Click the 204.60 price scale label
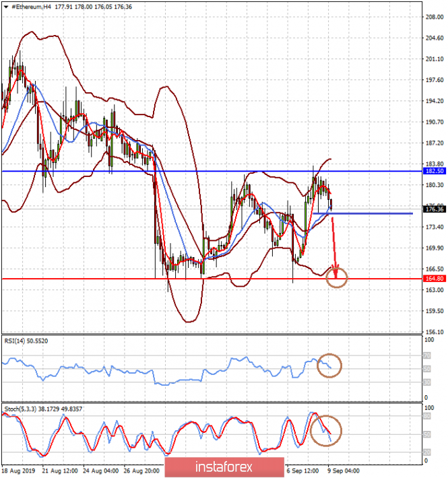The height and width of the screenshot is (478, 448). (x=435, y=38)
